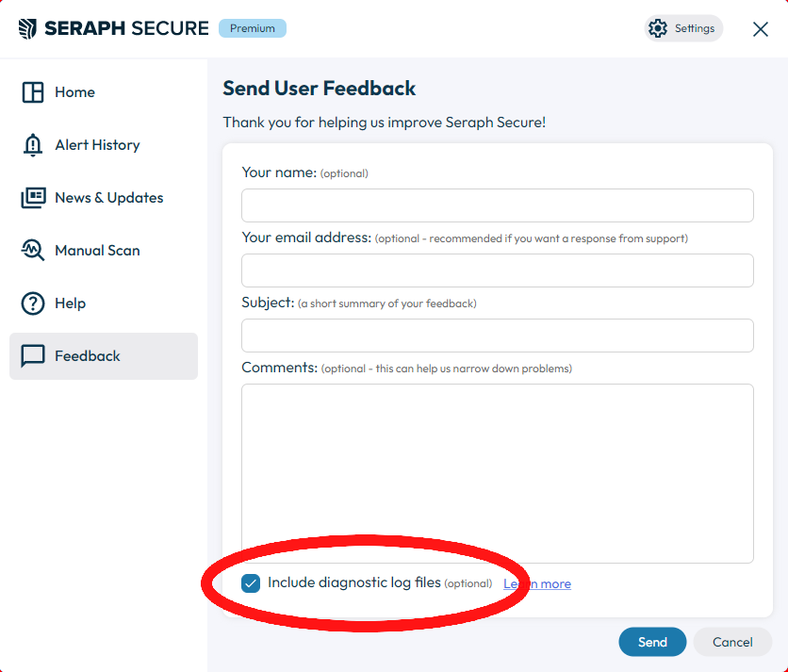Switch to News & Updates
788x672 pixels.
[x=108, y=198]
